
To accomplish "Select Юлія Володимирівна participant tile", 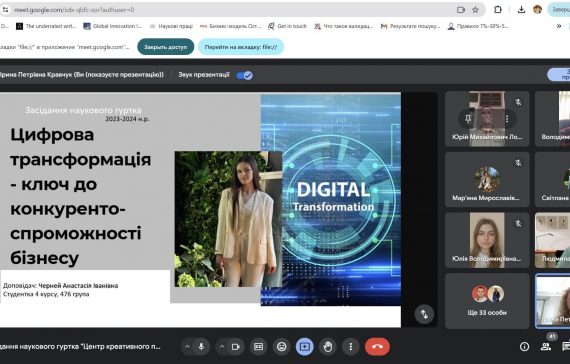I will [x=487, y=240].
